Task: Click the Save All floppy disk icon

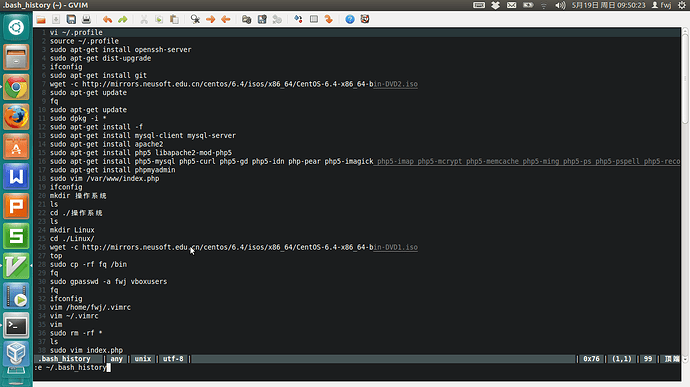Action: [x=71, y=19]
